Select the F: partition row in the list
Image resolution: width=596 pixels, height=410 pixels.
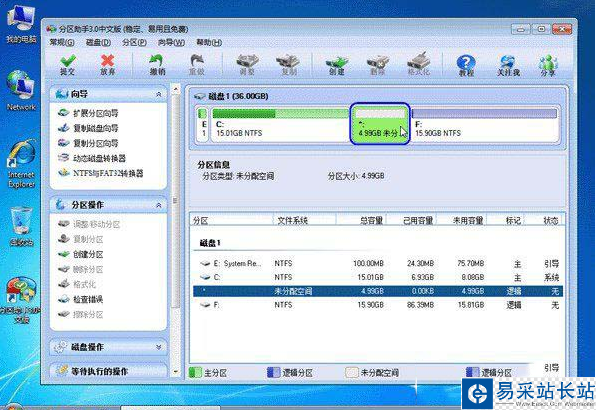tap(378, 305)
